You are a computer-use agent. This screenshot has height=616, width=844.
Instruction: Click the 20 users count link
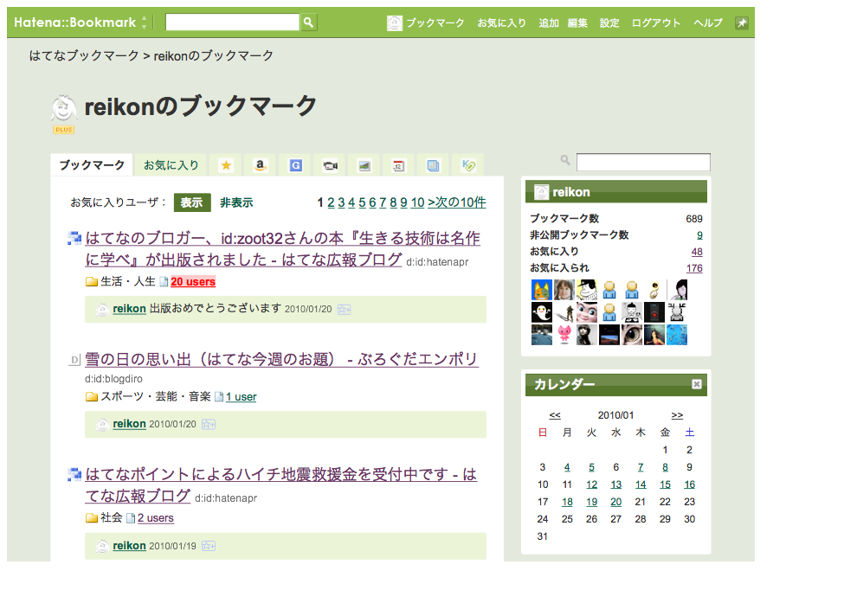(x=193, y=281)
